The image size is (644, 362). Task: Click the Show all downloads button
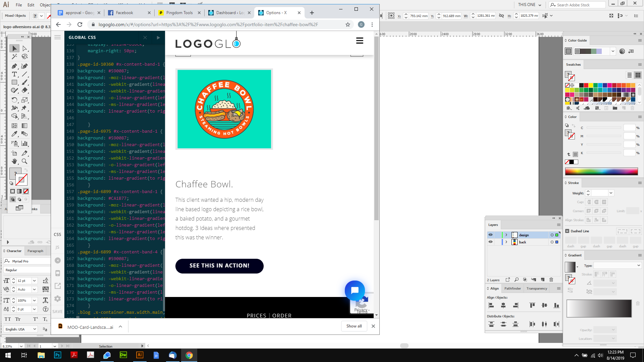tap(354, 326)
